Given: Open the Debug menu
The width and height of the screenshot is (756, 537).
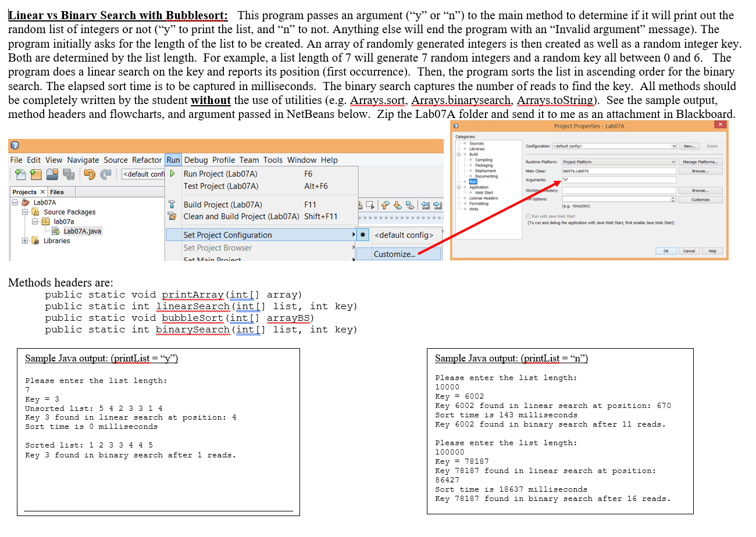Looking at the screenshot, I should pos(197,160).
